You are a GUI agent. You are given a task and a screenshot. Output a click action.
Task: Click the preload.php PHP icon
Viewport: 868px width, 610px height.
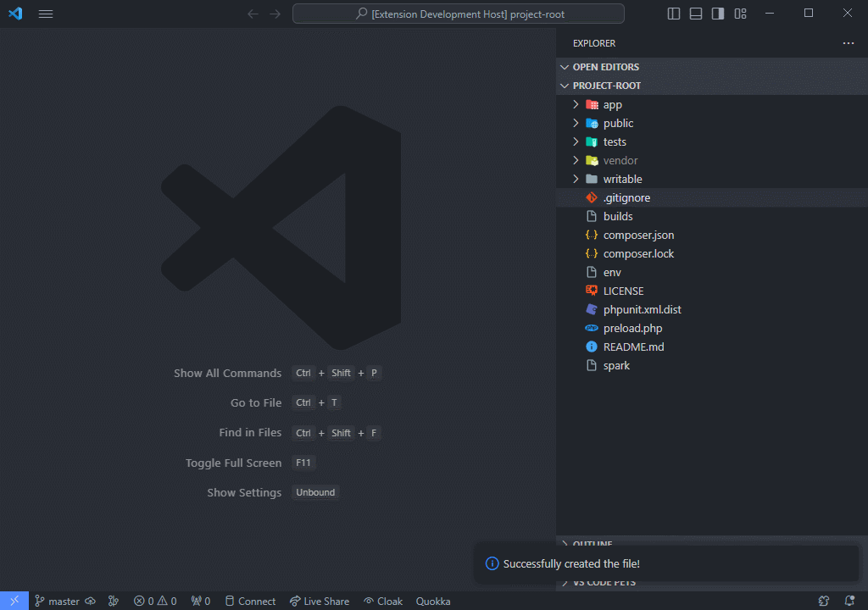tap(592, 328)
